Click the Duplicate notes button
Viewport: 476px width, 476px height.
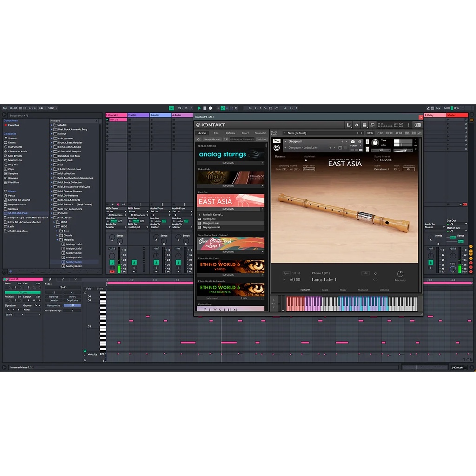point(72,300)
